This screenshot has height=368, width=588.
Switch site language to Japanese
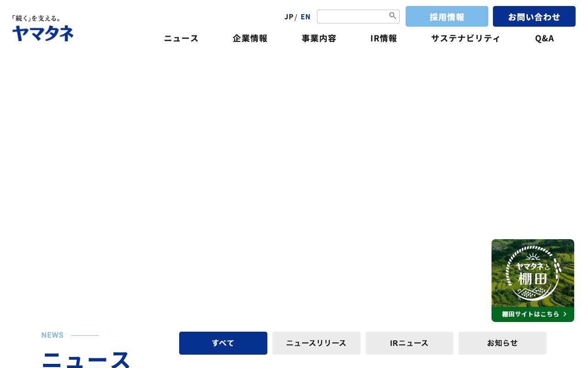pos(288,17)
